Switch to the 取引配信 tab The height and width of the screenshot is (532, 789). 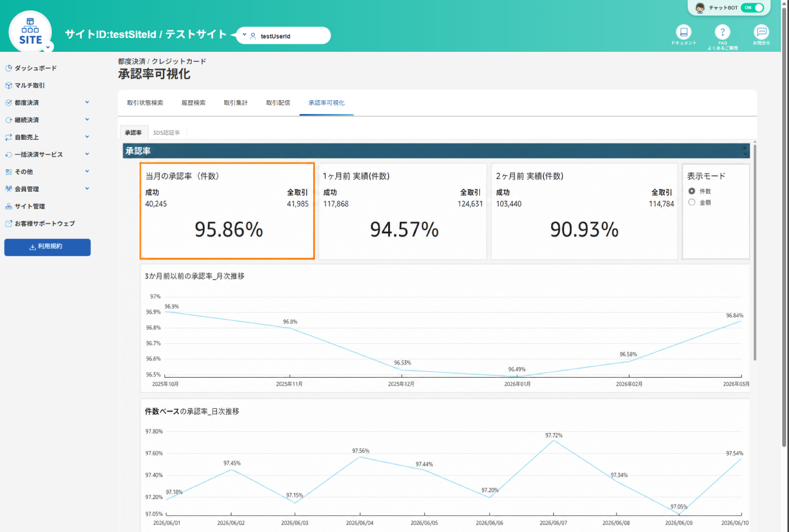click(278, 102)
